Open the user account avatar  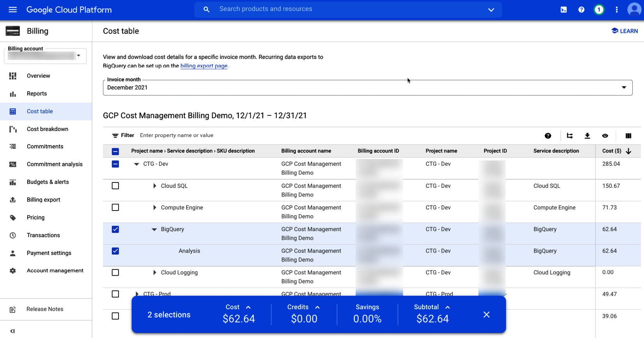[635, 10]
